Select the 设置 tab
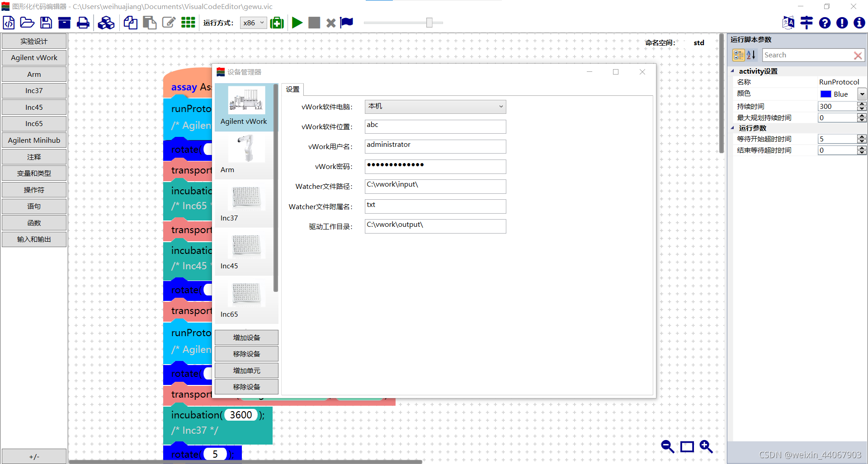The width and height of the screenshot is (868, 464). tap(292, 89)
